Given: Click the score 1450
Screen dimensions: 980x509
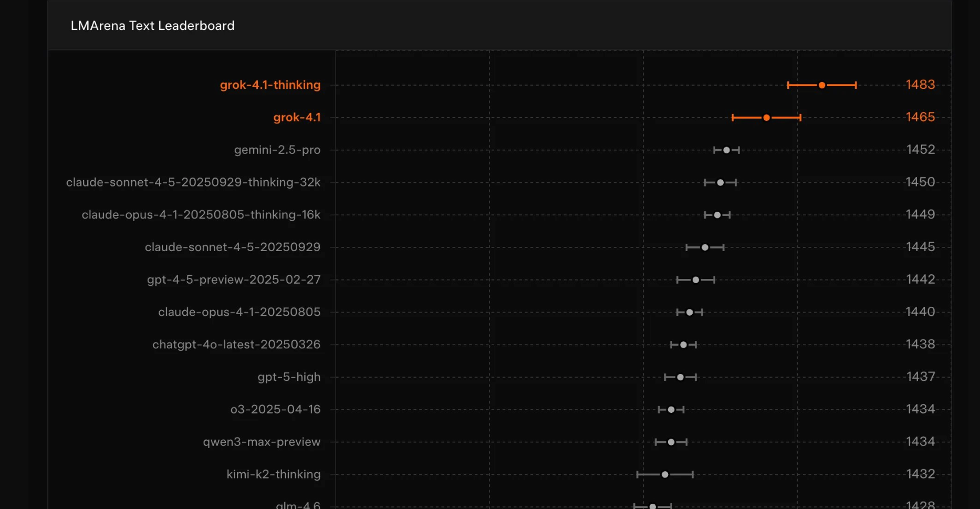Looking at the screenshot, I should pyautogui.click(x=921, y=182).
